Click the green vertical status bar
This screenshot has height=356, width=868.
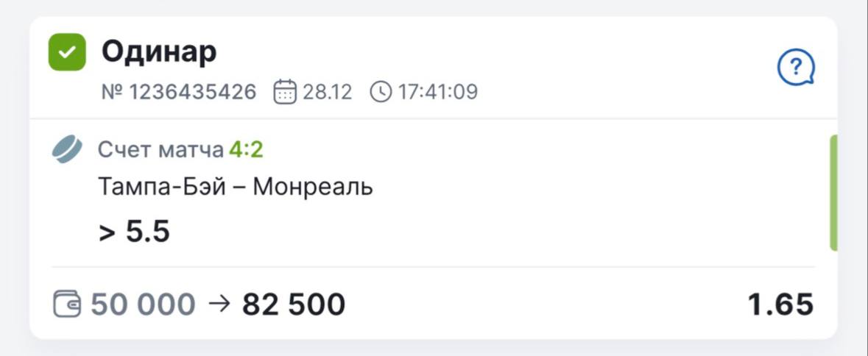[833, 193]
